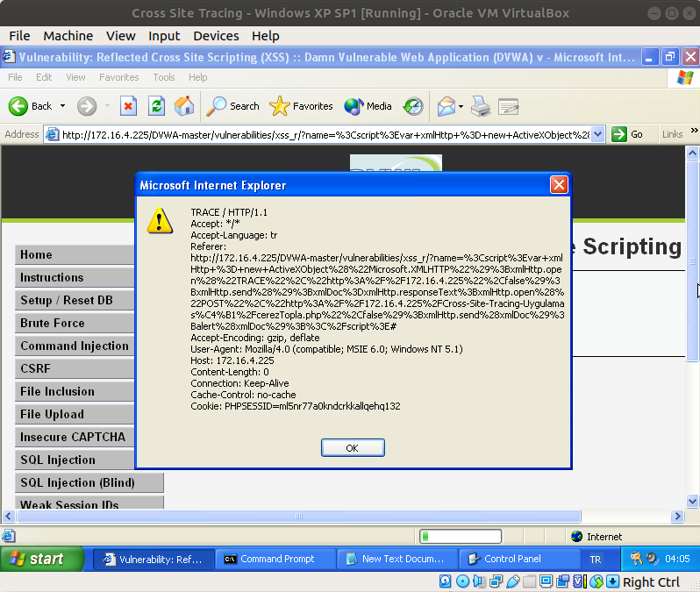
Task: Click horizontal scrollbar left arrow
Action: coord(9,516)
